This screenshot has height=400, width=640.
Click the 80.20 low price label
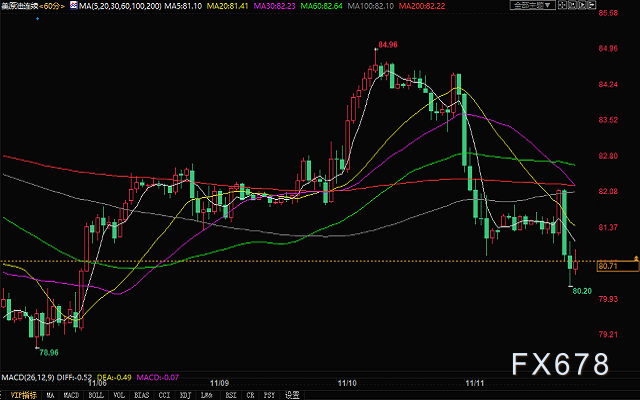(582, 291)
